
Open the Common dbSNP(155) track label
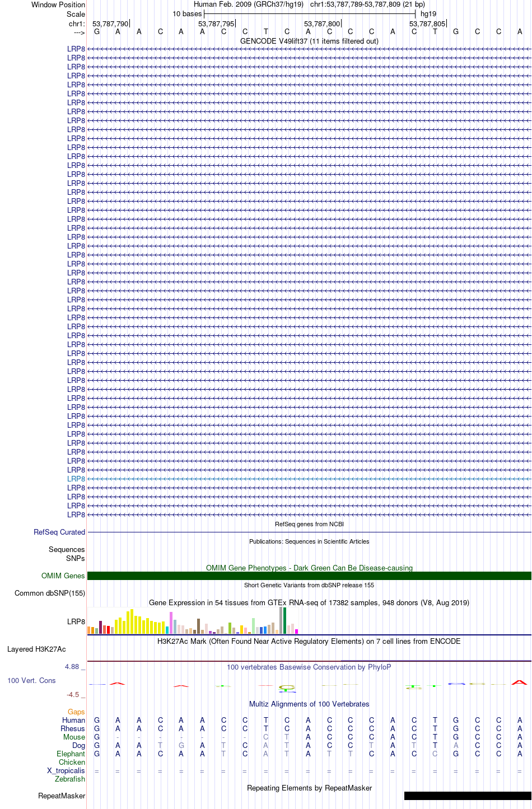coord(50,593)
